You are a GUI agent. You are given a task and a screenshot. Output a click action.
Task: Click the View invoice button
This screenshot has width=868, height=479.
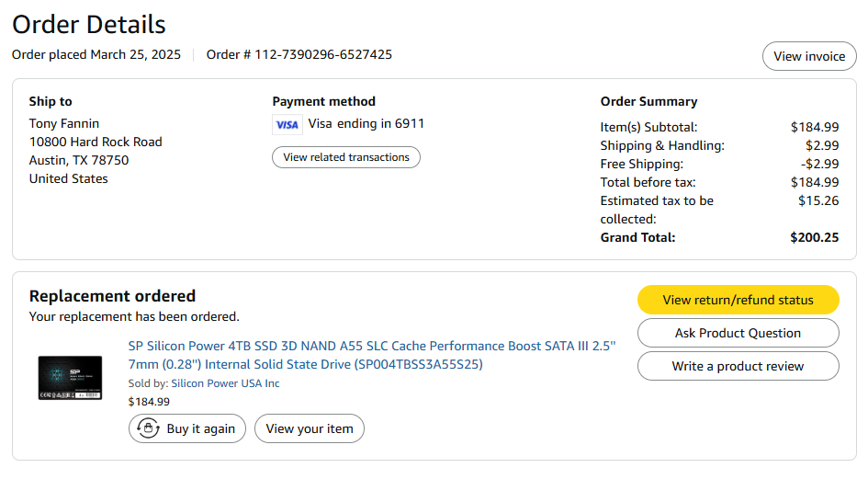click(x=808, y=56)
